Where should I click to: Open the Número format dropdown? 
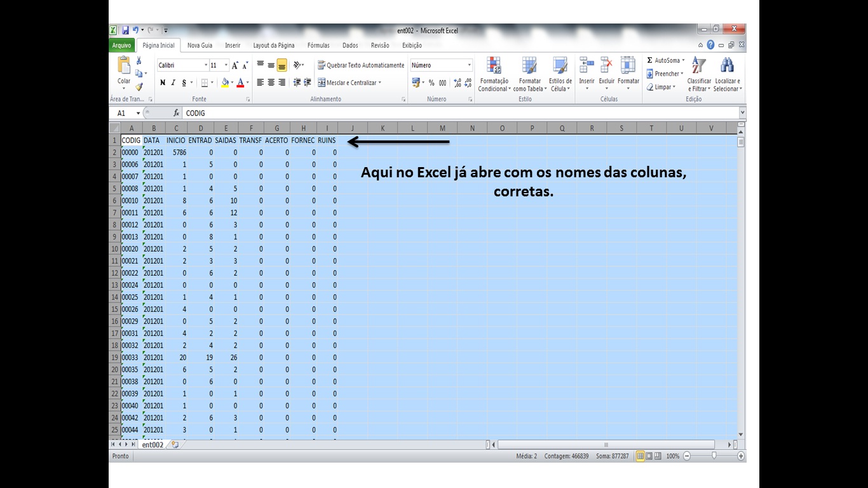click(x=470, y=65)
